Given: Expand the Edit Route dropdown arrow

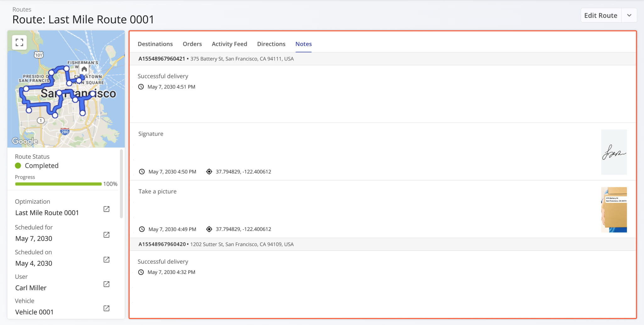Looking at the screenshot, I should pyautogui.click(x=629, y=15).
